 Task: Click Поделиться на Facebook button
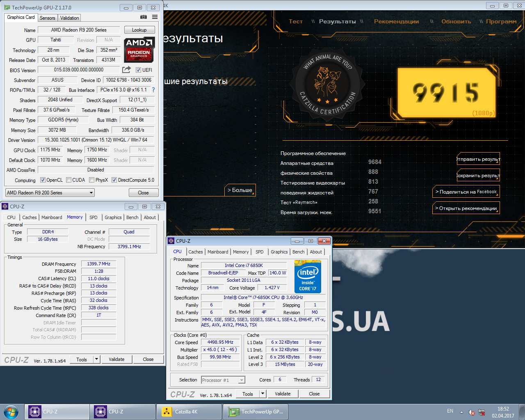pyautogui.click(x=466, y=192)
